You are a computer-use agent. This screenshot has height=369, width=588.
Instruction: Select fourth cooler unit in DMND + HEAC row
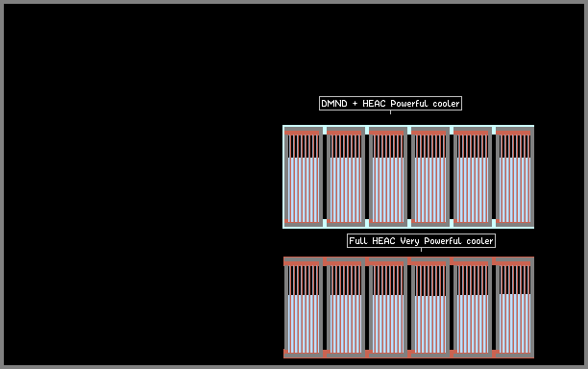(430, 177)
